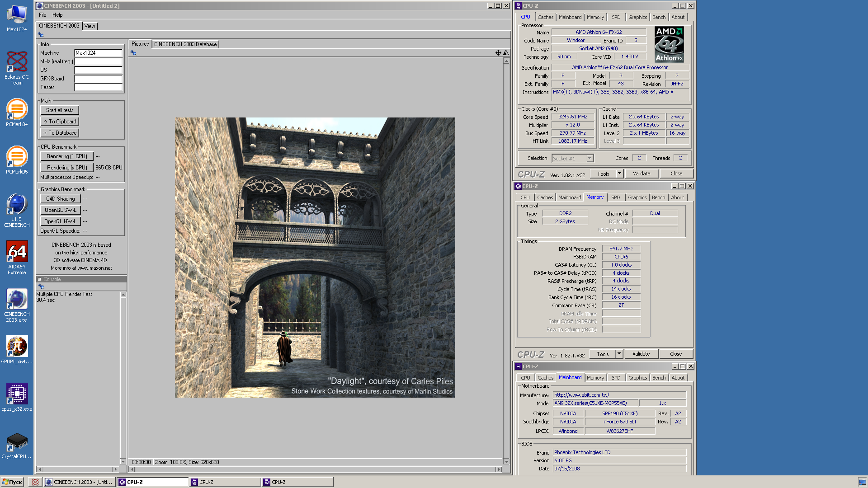Screen dimensions: 868x488
Task: Activate the first CPU-Z taskbar button
Action: [153, 482]
